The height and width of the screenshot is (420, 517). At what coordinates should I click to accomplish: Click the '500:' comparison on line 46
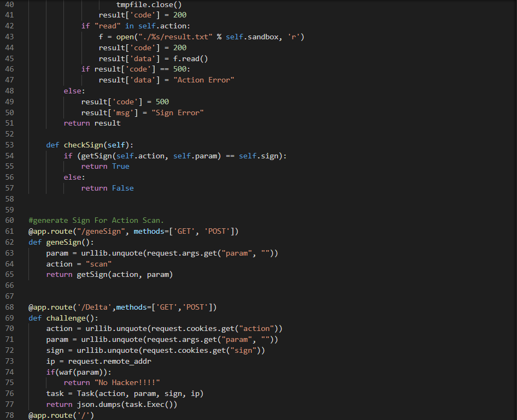[x=181, y=69]
